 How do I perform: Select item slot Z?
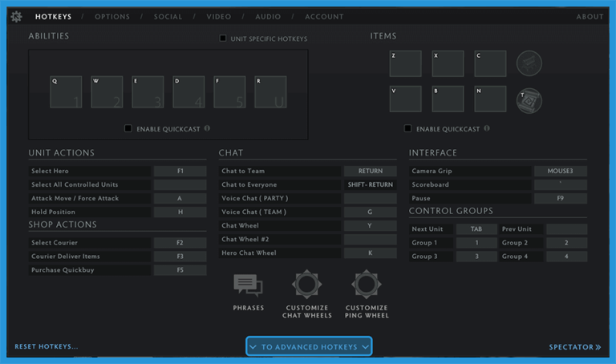pos(405,63)
